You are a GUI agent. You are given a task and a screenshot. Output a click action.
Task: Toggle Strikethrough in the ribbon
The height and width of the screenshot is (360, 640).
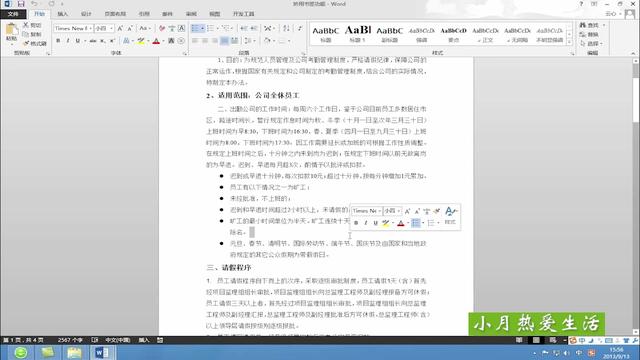pos(93,41)
